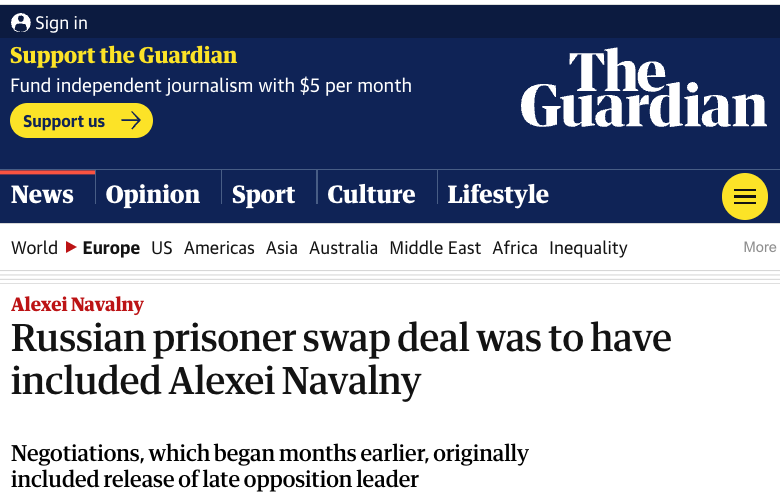Click the World subnav link
This screenshot has height=500, width=780.
pos(34,248)
